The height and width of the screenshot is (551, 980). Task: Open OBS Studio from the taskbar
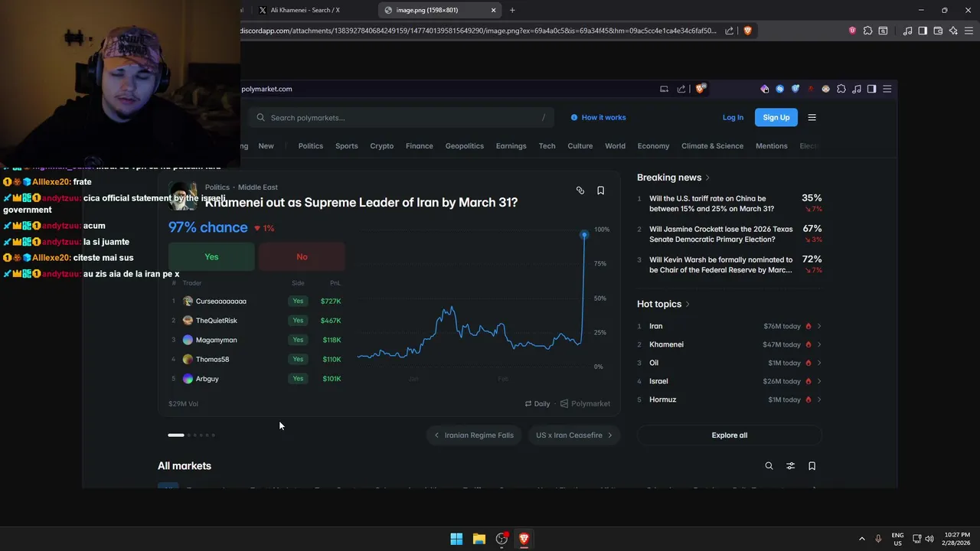pos(501,539)
